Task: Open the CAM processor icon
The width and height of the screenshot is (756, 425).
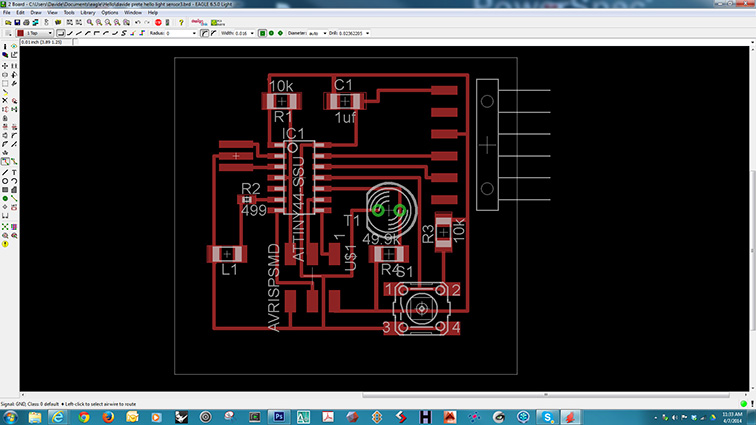Action: (35, 23)
